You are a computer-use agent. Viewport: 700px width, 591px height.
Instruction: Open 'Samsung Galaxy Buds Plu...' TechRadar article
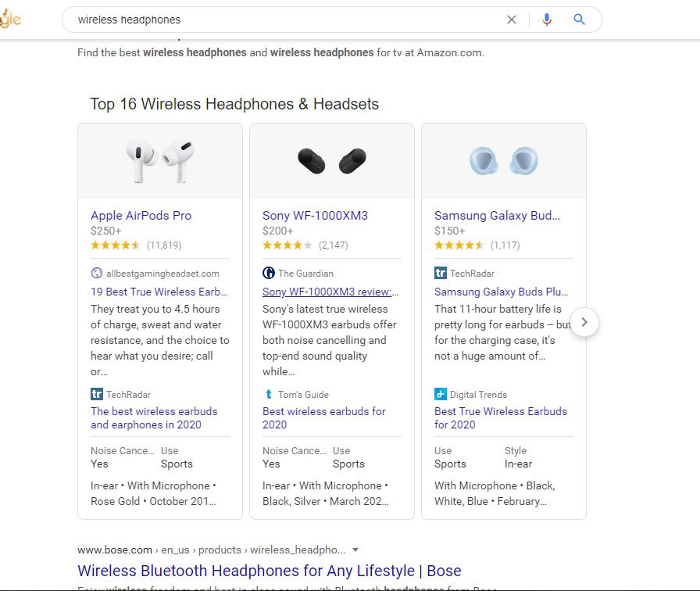click(502, 292)
